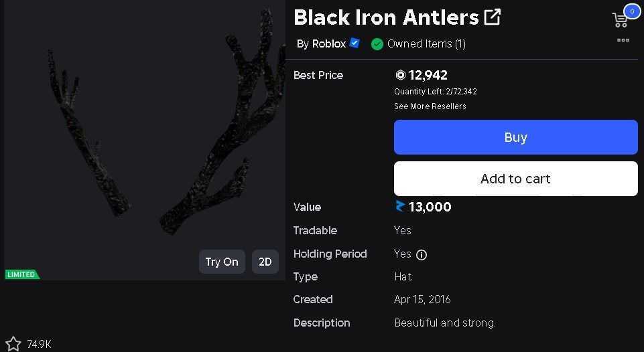Click the external link icon beside title
This screenshot has width=644, height=352.
coord(492,17)
